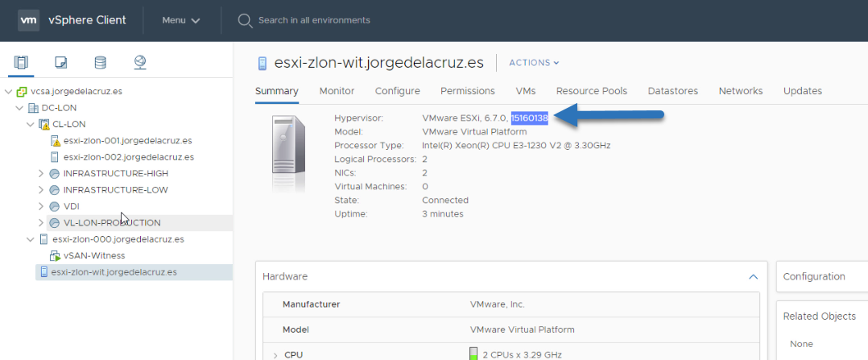Viewport: 868px width, 360px height.
Task: Click the CPU usage bar indicator
Action: [x=473, y=354]
